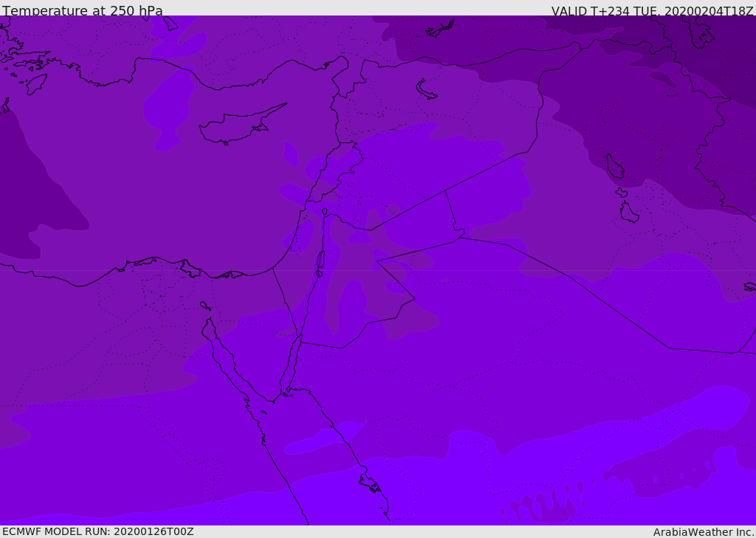Viewport: 756px width, 538px height.
Task: Click the 'VALID T+234 TUE. 20200204T18Z' label
Action: click(653, 10)
